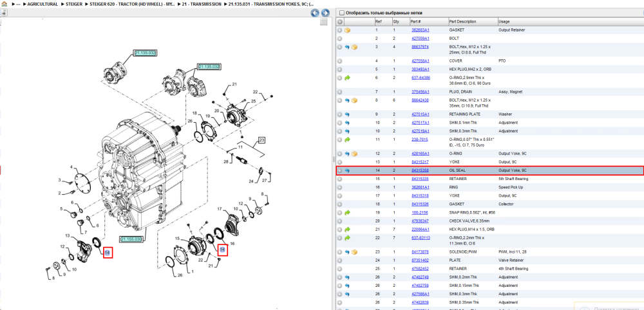
Task: Select callout 23 in the diagram
Action: [261, 140]
